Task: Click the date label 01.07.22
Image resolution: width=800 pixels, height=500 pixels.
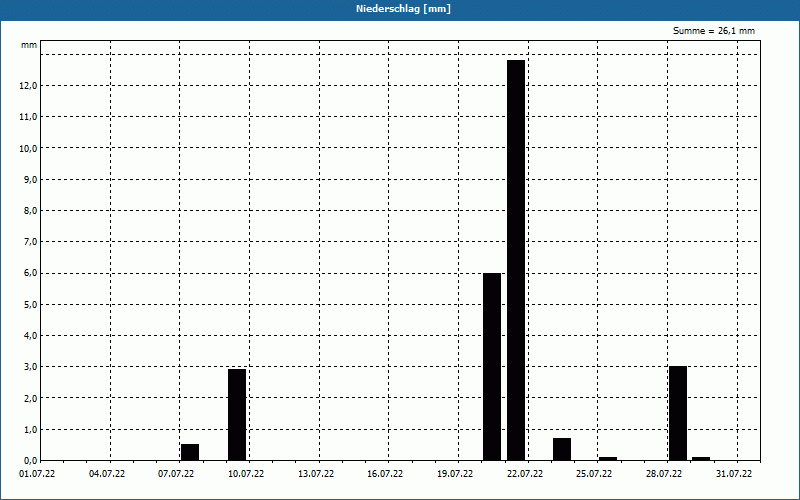Action: point(37,474)
